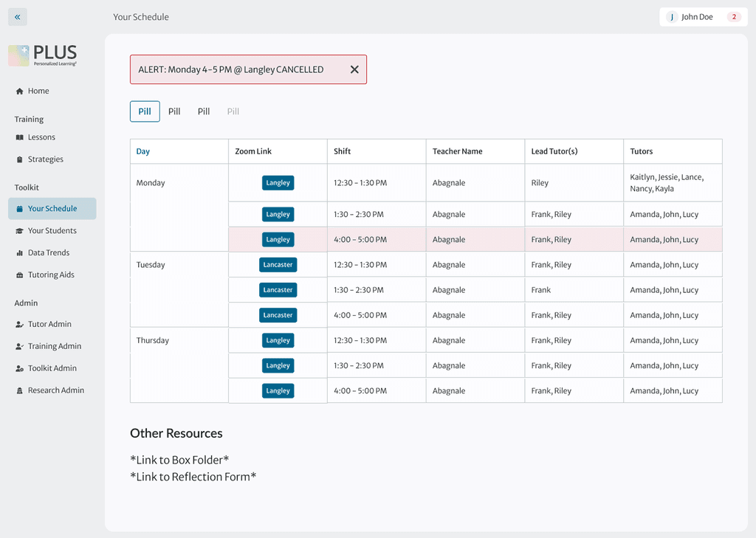Click the Tutor Admin user icon
Screen dimensions: 756x538
[19, 325]
